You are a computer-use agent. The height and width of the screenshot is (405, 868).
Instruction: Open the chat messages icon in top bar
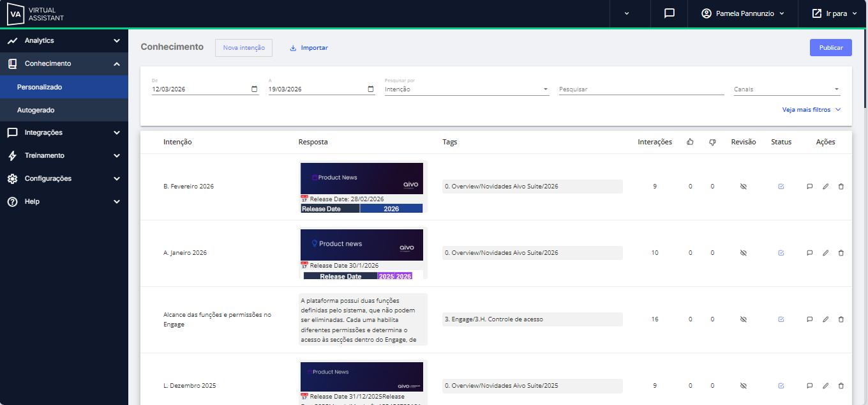click(x=669, y=13)
